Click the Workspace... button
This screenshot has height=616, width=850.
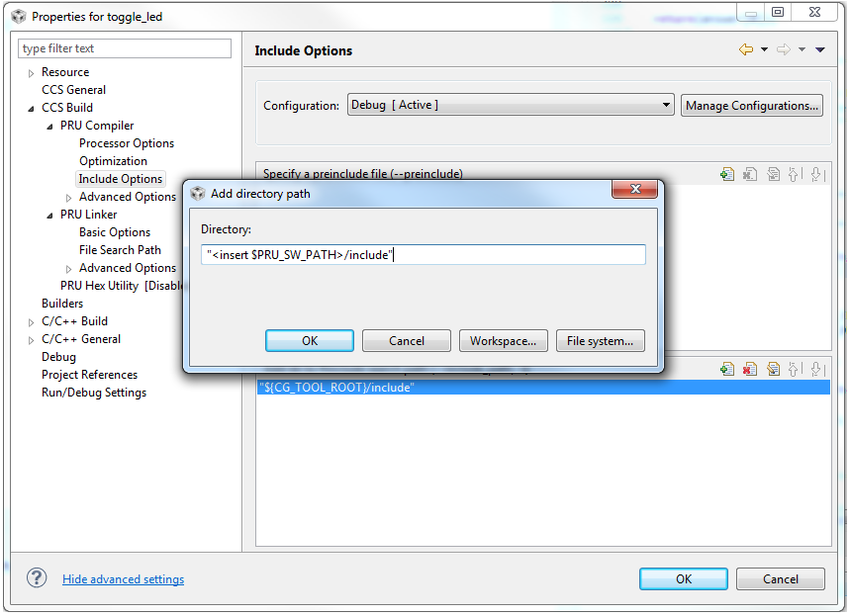click(503, 341)
